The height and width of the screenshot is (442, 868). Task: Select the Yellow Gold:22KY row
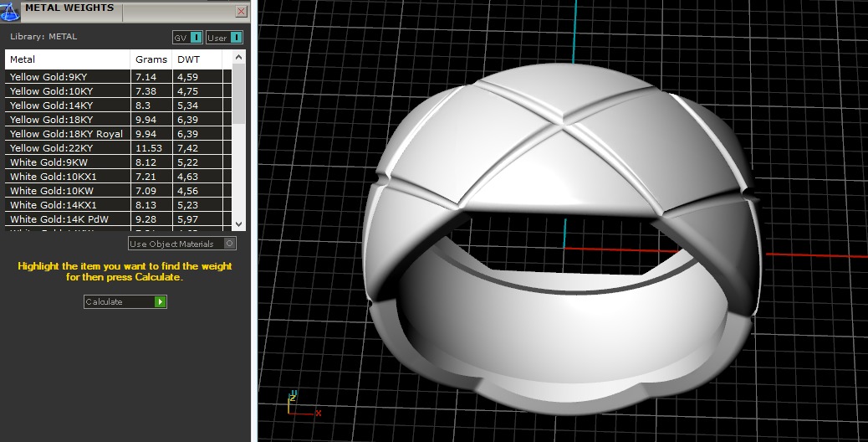(x=119, y=148)
